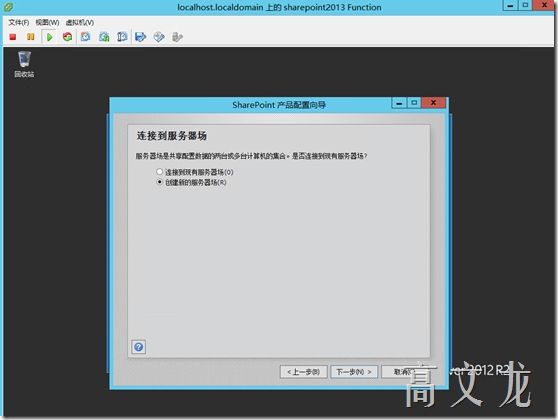The width and height of the screenshot is (558, 420).
Task: Click the red-green reset VM icon
Action: coord(67,37)
